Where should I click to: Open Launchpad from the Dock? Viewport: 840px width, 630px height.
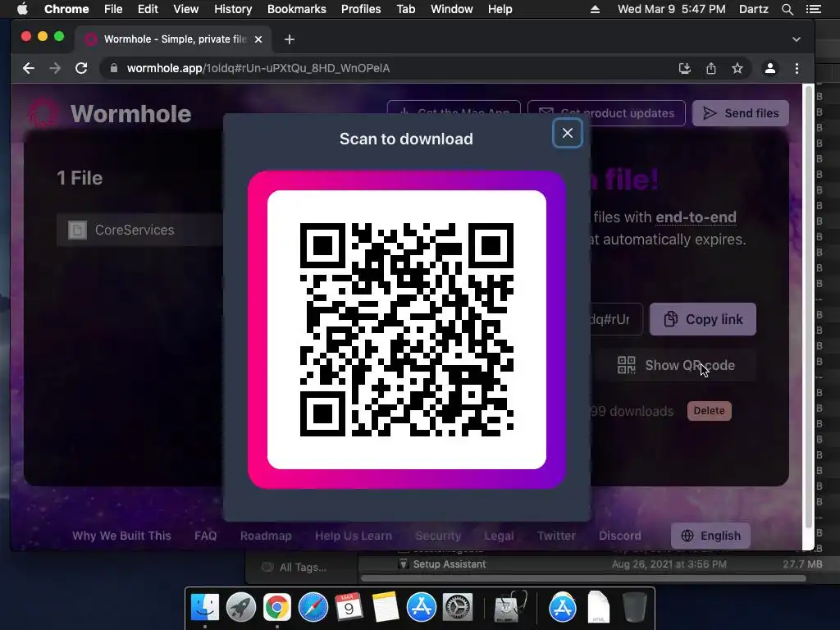pos(241,607)
